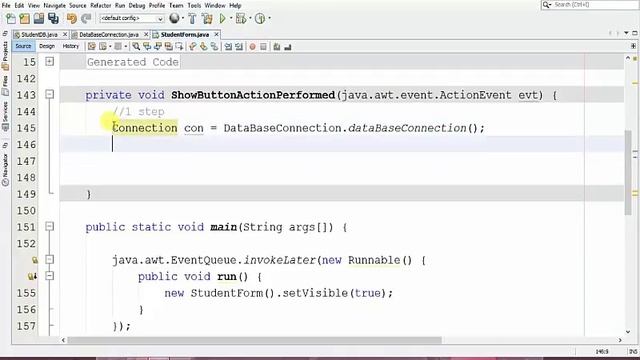Open the File menu
Image resolution: width=640 pixels, height=360 pixels.
point(6,5)
